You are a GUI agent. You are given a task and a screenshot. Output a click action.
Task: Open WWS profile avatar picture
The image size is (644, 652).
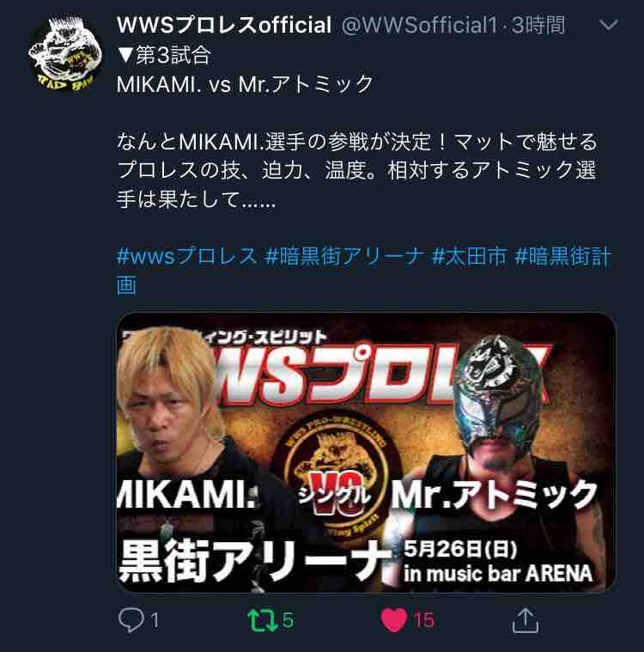click(x=65, y=52)
